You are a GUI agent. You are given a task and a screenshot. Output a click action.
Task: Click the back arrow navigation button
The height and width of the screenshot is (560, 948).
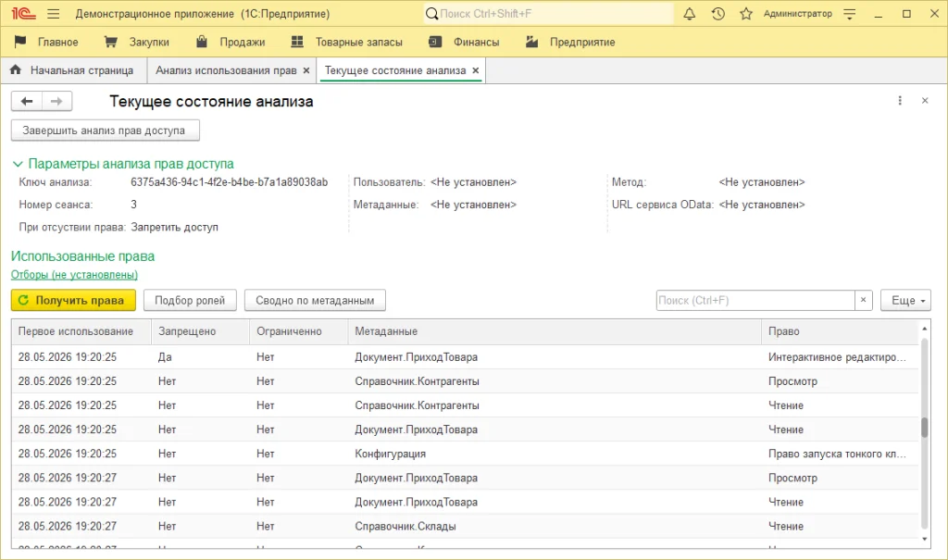click(27, 101)
